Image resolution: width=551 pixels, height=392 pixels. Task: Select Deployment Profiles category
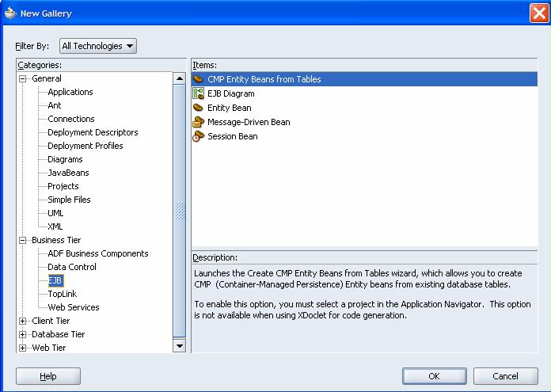pos(85,146)
